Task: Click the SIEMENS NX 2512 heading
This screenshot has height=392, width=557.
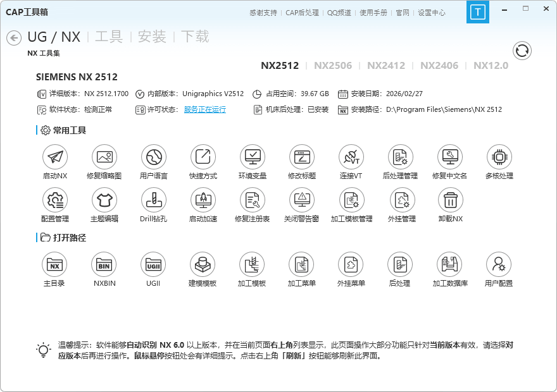Action: [77, 77]
